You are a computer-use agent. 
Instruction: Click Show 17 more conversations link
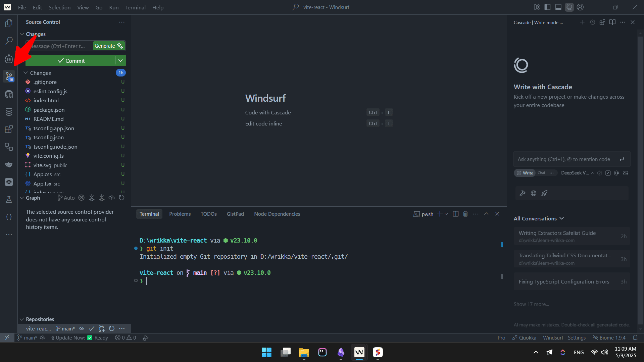pyautogui.click(x=531, y=304)
